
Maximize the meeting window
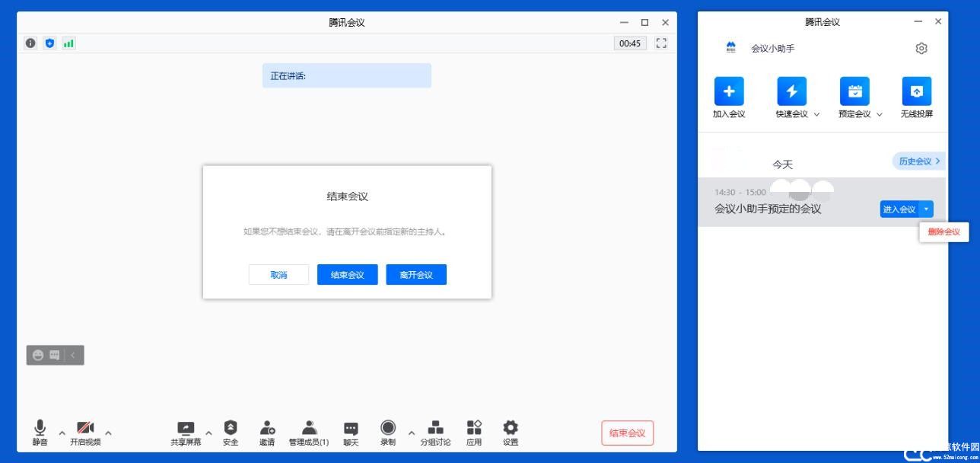(x=645, y=22)
